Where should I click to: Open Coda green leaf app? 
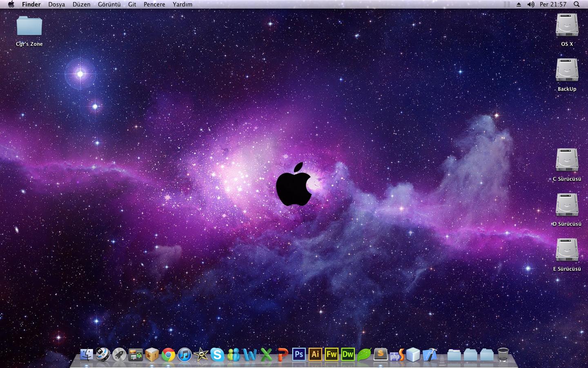tap(364, 355)
